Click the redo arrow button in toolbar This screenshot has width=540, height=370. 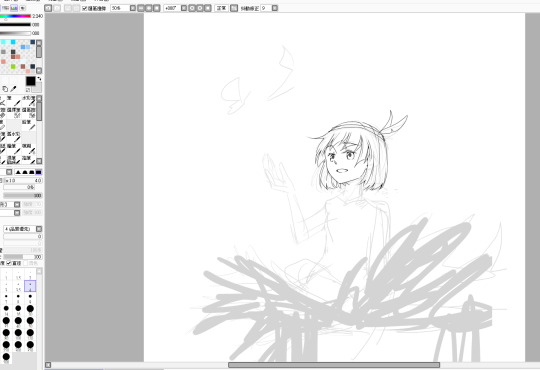tap(57, 8)
